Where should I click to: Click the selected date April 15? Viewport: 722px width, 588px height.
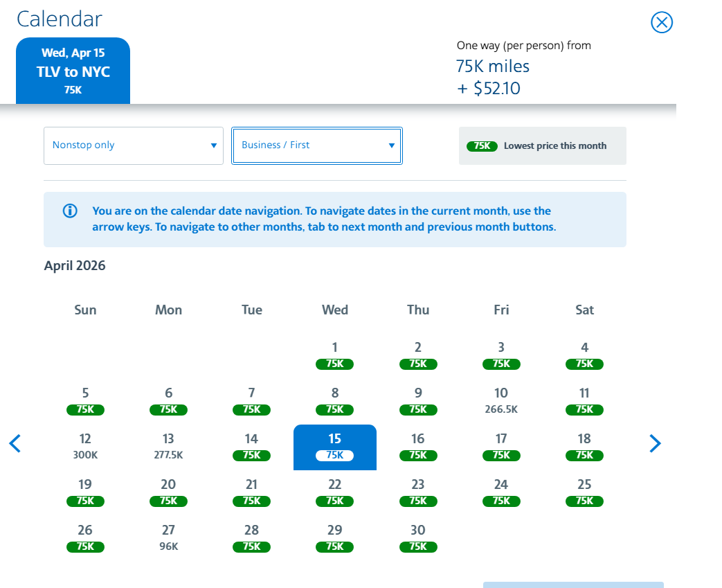click(335, 447)
